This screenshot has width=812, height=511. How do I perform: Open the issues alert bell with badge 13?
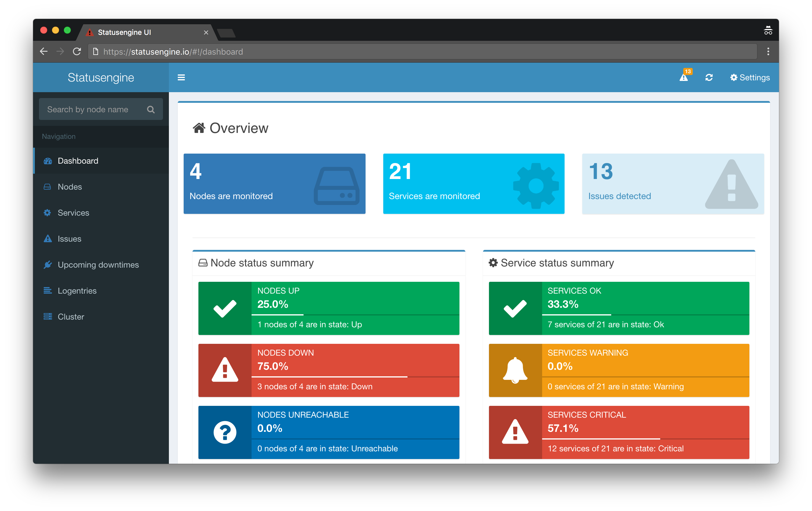pyautogui.click(x=685, y=76)
